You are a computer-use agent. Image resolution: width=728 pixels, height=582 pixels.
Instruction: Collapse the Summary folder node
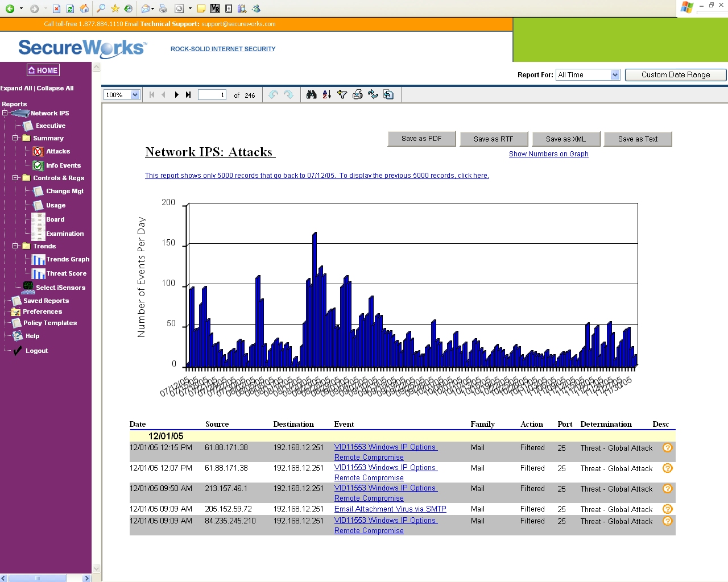pos(15,138)
